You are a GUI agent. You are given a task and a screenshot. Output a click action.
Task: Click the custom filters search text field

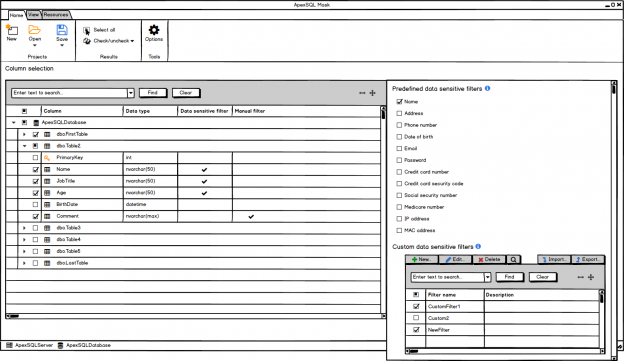tap(448, 277)
